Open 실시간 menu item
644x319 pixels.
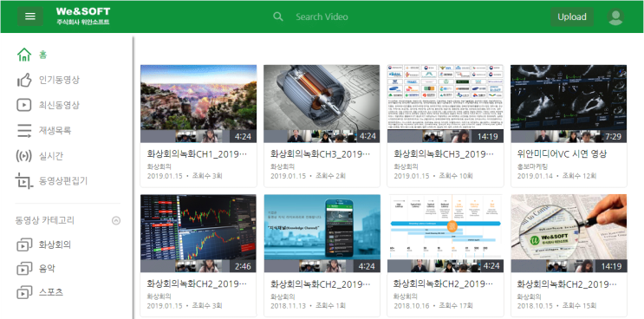point(51,156)
